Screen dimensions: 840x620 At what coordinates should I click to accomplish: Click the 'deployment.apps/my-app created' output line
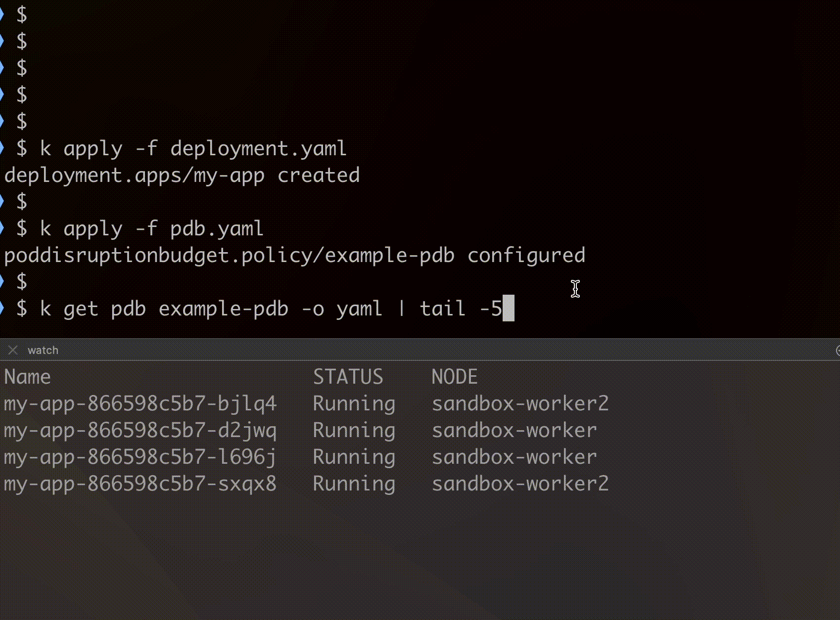[x=182, y=176]
